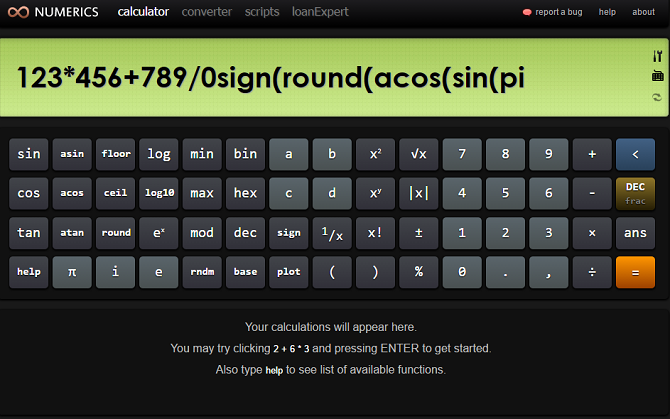Open the scripts tab

[262, 12]
